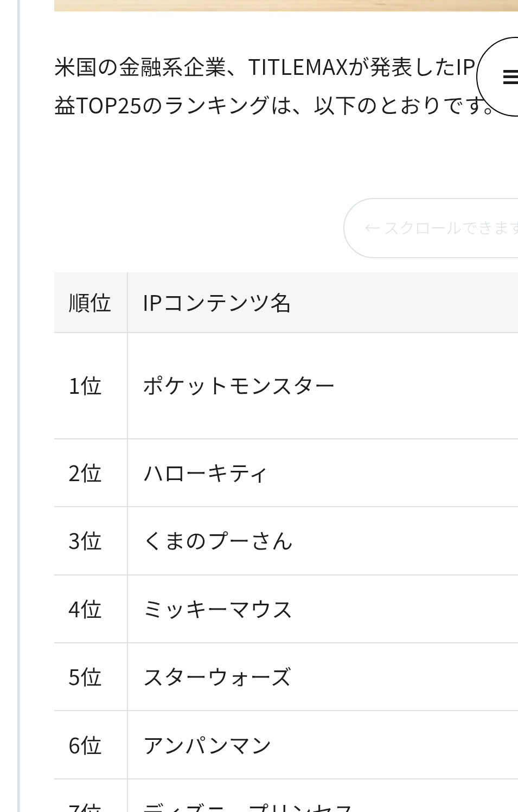Select the 順位 column header

coord(91,303)
